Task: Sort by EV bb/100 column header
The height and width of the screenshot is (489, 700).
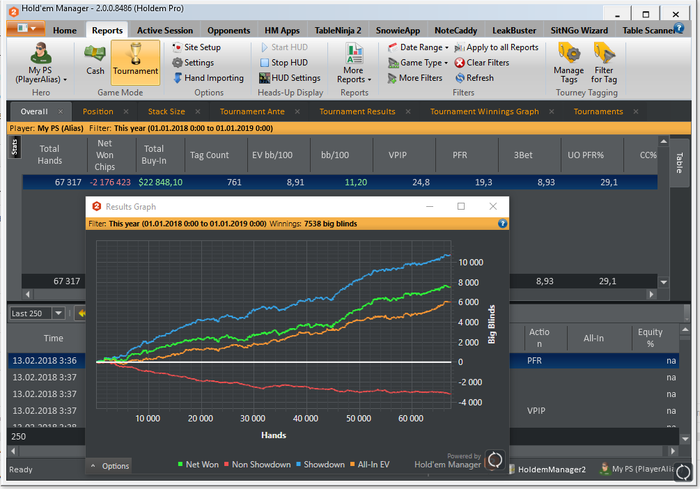Action: click(x=272, y=155)
